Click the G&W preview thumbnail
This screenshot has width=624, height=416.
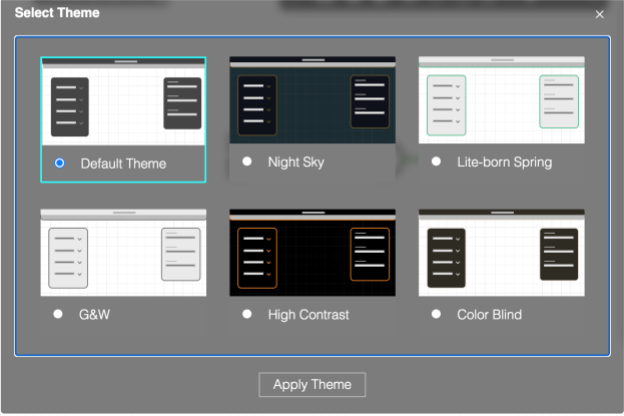click(x=123, y=253)
